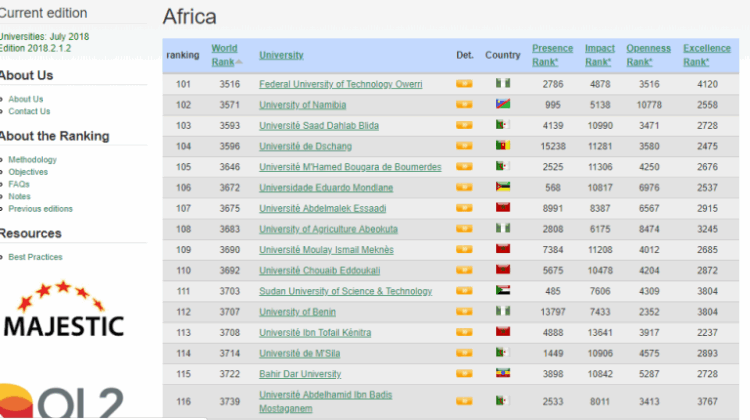Click details icon for Sudan University of Science & Technology
750x420 pixels.
tap(464, 291)
